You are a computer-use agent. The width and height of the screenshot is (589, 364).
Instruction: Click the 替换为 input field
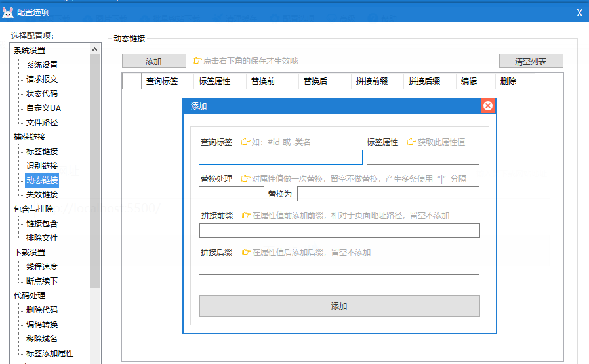tap(388, 194)
